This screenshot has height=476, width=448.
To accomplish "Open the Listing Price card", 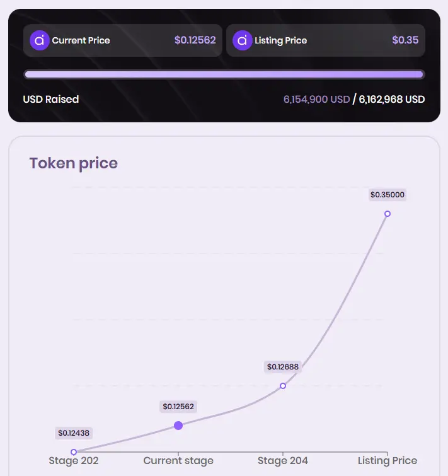I will (326, 40).
